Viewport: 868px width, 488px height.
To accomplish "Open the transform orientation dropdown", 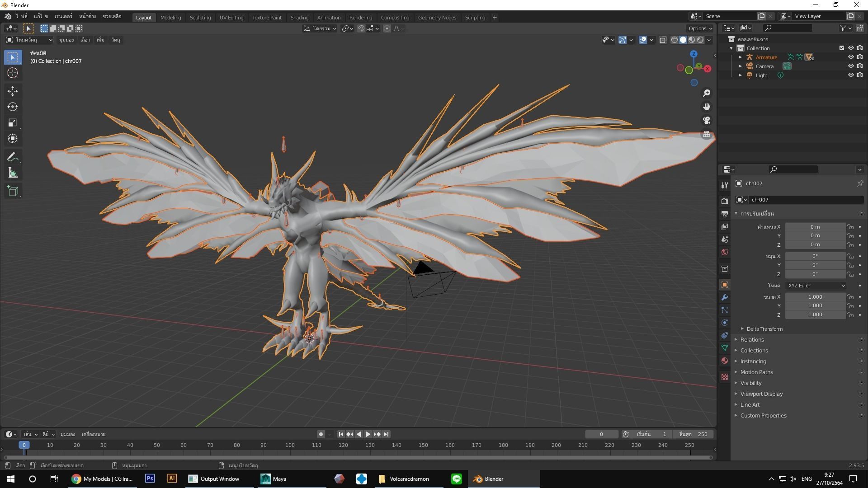I will (x=320, y=28).
